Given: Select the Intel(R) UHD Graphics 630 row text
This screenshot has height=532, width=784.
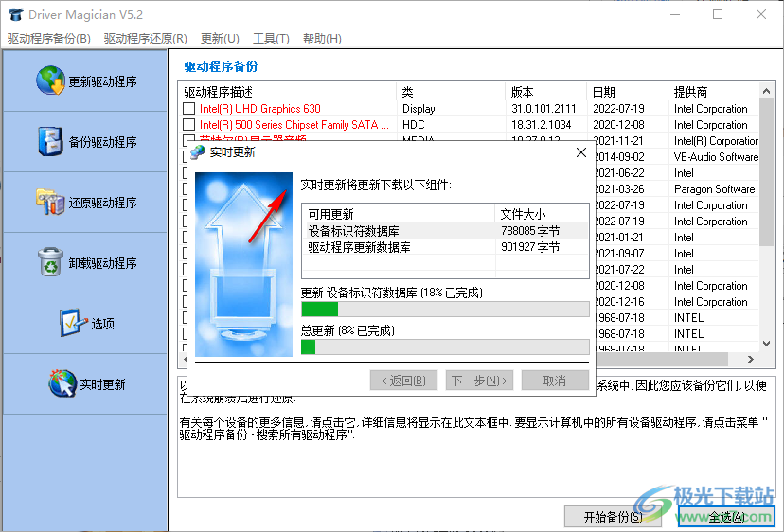Looking at the screenshot, I should tap(260, 109).
